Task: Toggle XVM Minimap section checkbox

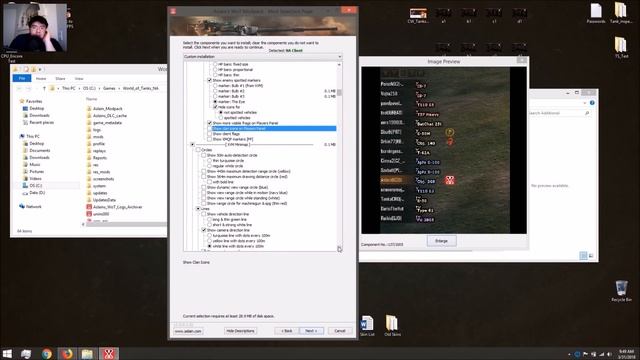Action: pos(193,144)
